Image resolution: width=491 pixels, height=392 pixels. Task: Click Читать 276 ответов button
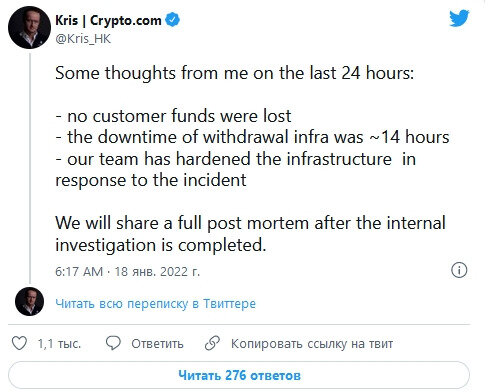click(x=239, y=375)
